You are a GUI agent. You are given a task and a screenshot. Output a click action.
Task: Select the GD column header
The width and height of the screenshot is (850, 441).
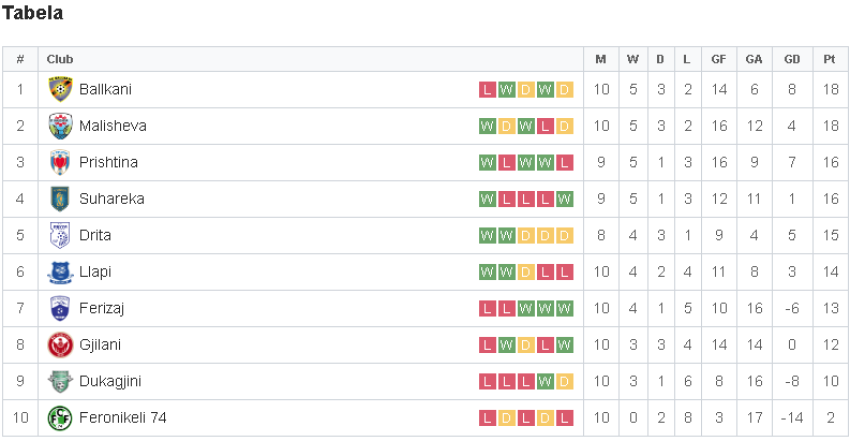[x=792, y=59]
